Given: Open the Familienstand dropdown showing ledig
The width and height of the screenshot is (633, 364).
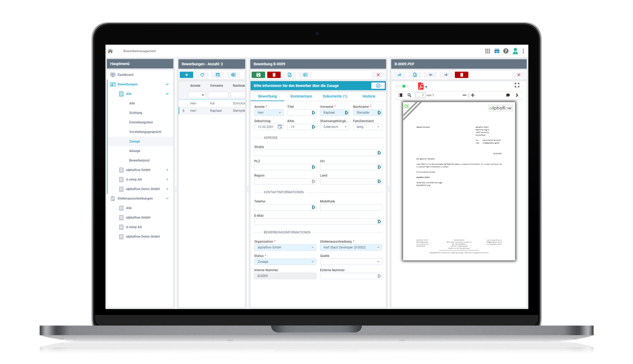Looking at the screenshot, I should (x=367, y=127).
